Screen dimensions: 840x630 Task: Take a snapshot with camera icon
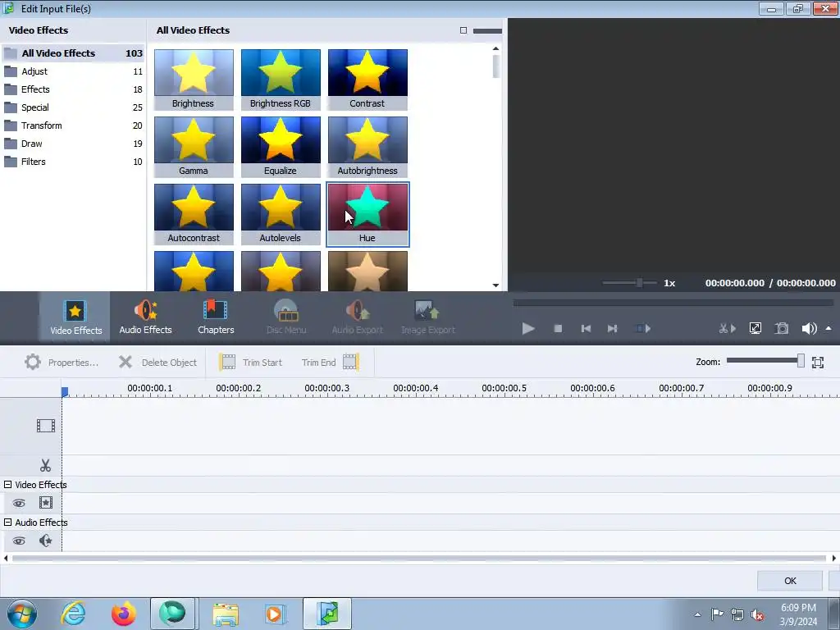(782, 328)
